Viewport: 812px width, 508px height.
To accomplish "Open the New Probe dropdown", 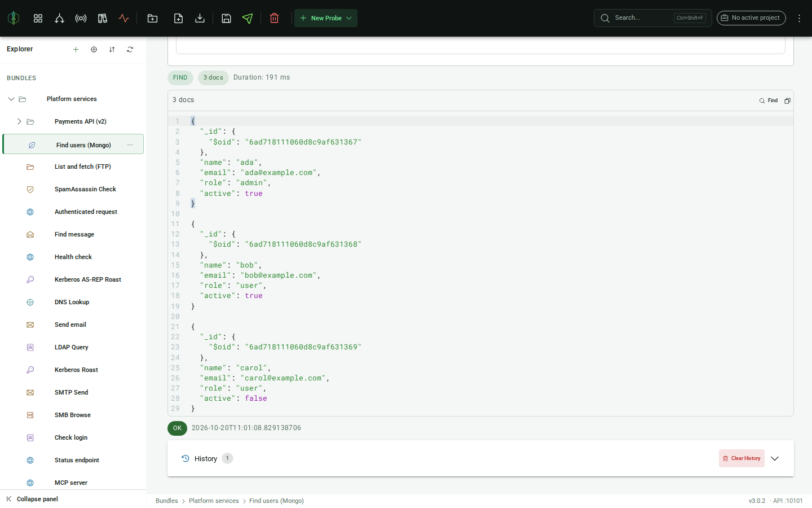I will click(x=326, y=18).
